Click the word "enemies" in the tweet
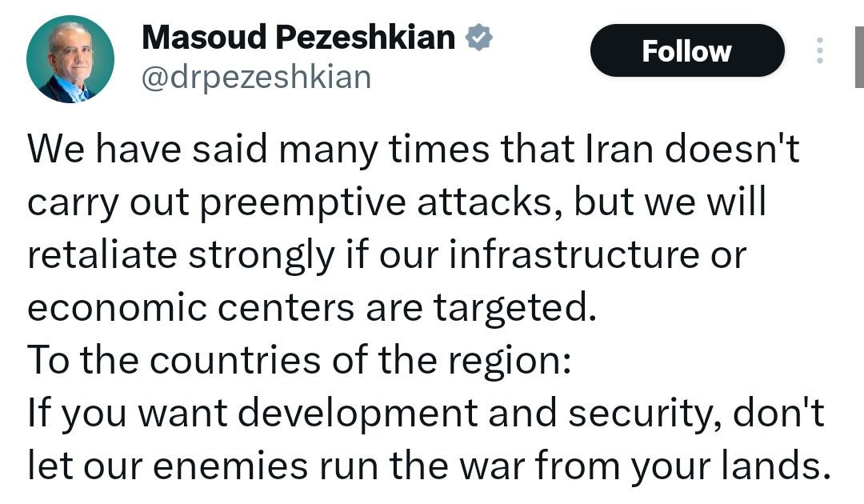Viewport: 864px width, 504px height. [227, 466]
